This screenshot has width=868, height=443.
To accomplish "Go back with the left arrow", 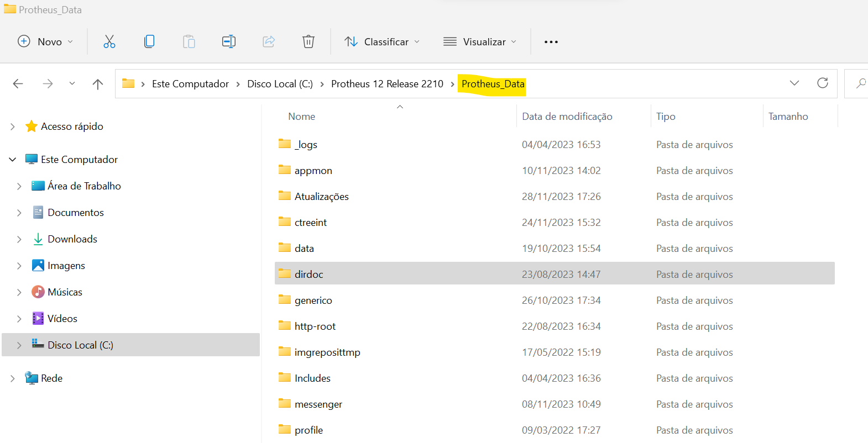I will [18, 84].
